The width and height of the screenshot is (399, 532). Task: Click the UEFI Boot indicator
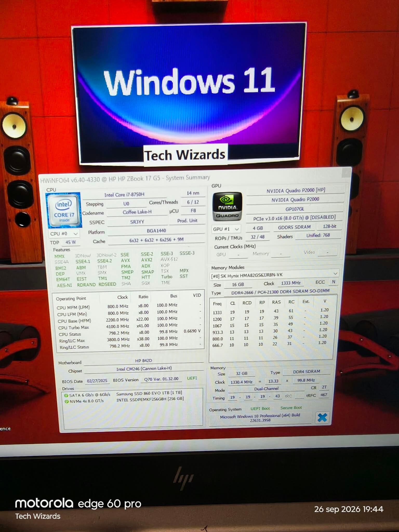point(260,408)
